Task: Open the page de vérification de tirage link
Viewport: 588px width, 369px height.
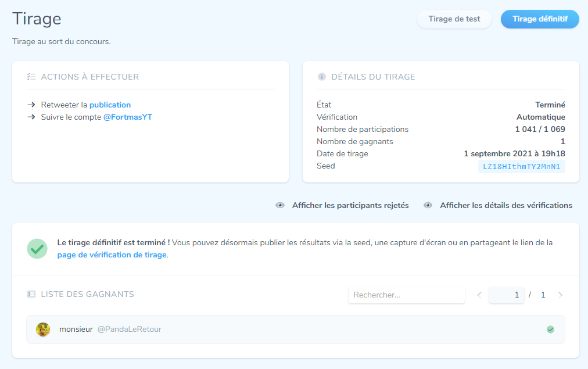Action: click(x=112, y=255)
